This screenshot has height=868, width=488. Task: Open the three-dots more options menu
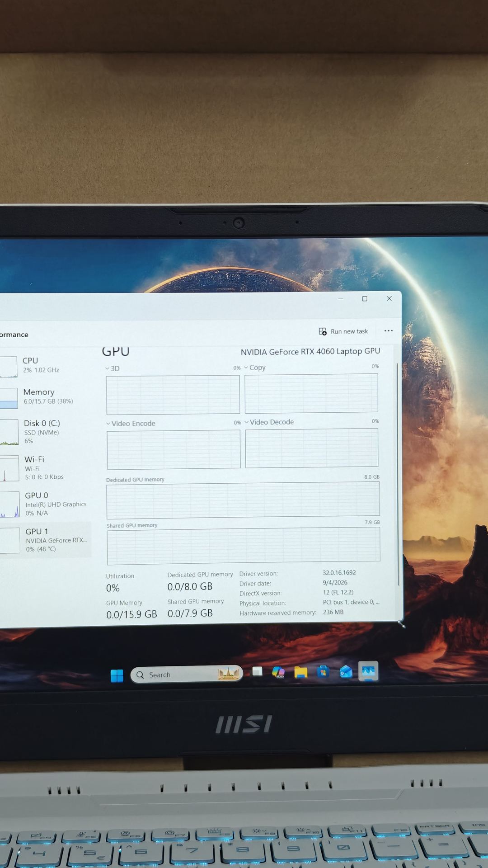click(x=389, y=331)
